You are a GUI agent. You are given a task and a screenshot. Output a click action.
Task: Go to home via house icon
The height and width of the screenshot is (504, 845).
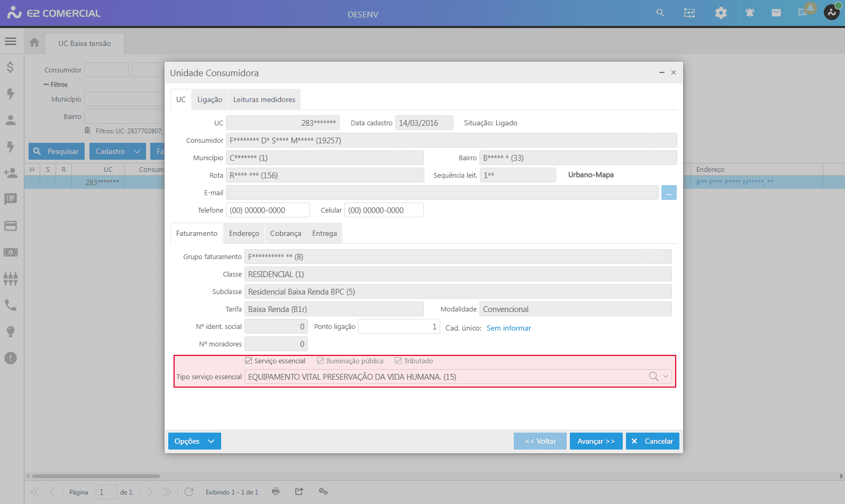pos(34,42)
